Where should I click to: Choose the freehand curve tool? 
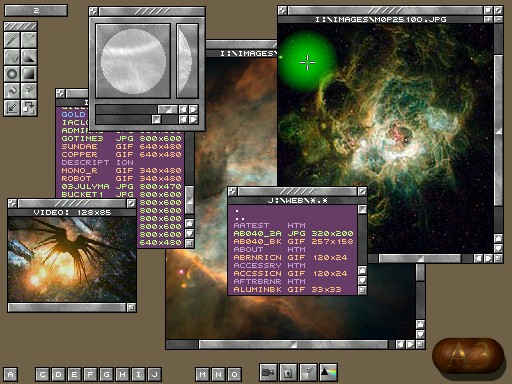point(12,57)
